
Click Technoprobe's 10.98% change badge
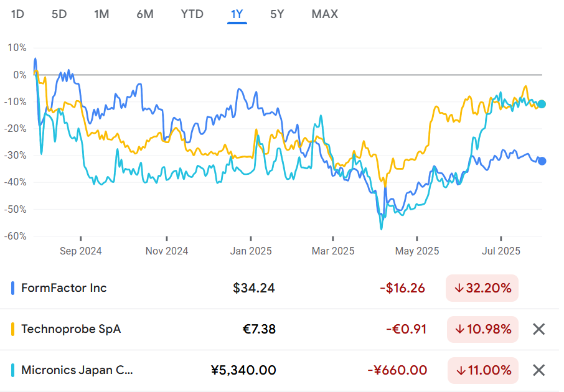click(x=482, y=329)
